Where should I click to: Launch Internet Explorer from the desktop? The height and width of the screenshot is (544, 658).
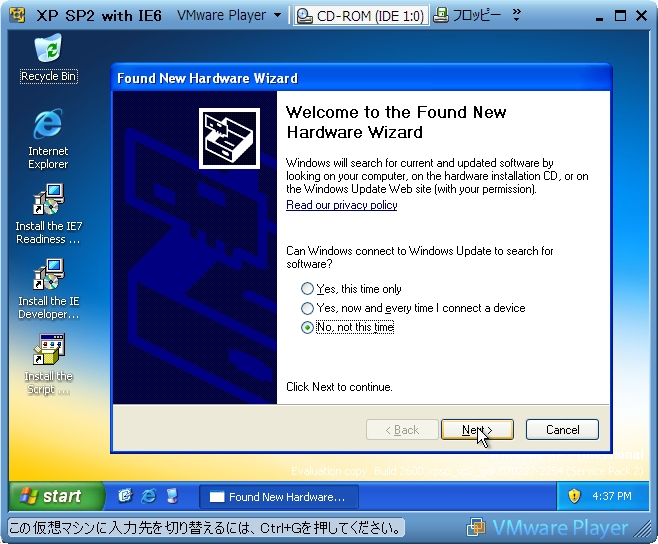[48, 139]
